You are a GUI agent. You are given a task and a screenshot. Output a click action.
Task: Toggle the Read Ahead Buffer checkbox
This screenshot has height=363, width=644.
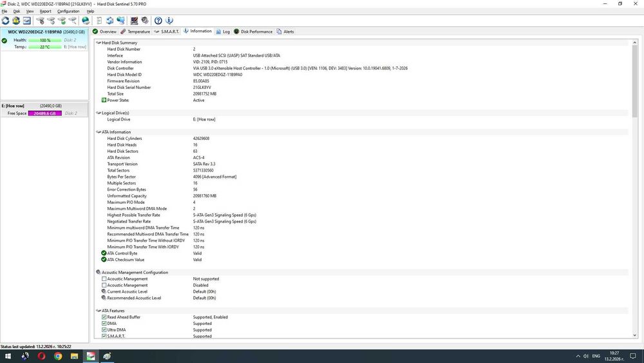[104, 317]
